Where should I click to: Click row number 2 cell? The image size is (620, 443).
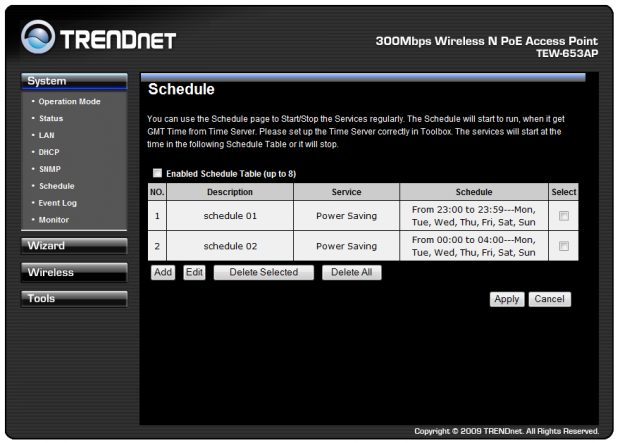pyautogui.click(x=157, y=246)
